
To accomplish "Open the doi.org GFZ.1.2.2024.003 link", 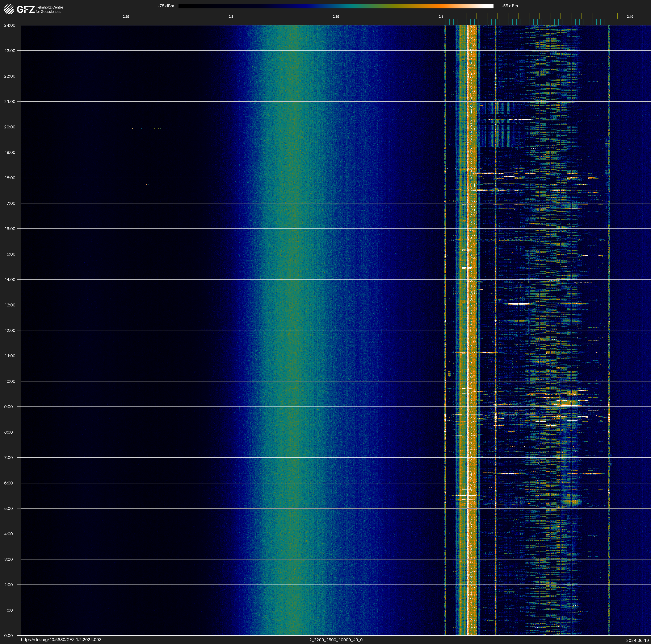I will [x=61, y=640].
